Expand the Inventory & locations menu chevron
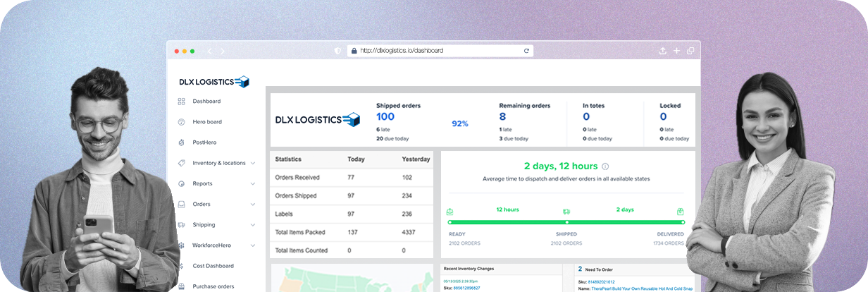This screenshot has height=292, width=868. coord(253,164)
